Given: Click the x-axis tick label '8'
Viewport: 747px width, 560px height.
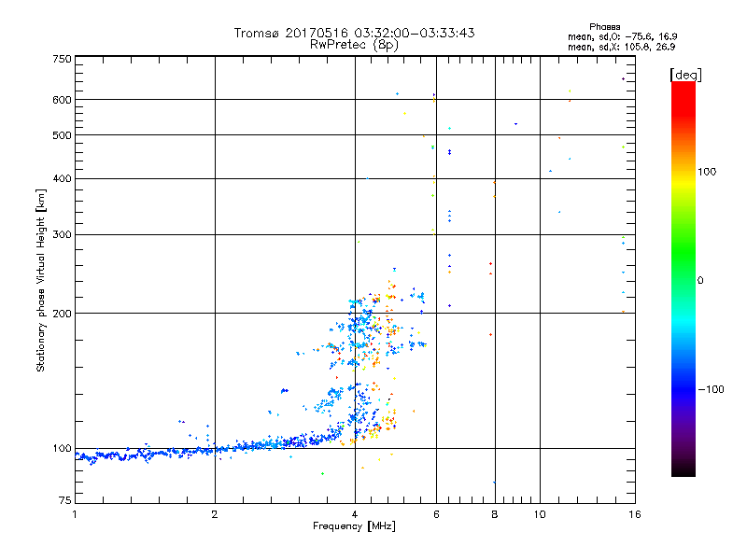Looking at the screenshot, I should point(495,514).
